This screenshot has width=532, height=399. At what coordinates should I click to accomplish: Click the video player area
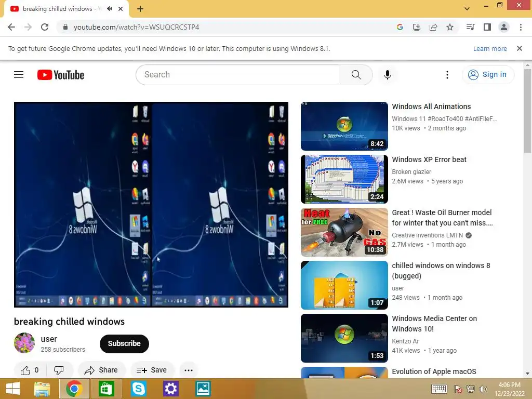(x=151, y=205)
